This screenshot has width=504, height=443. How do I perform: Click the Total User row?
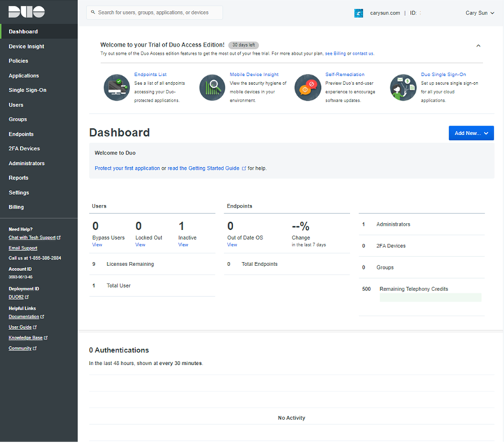pos(152,286)
